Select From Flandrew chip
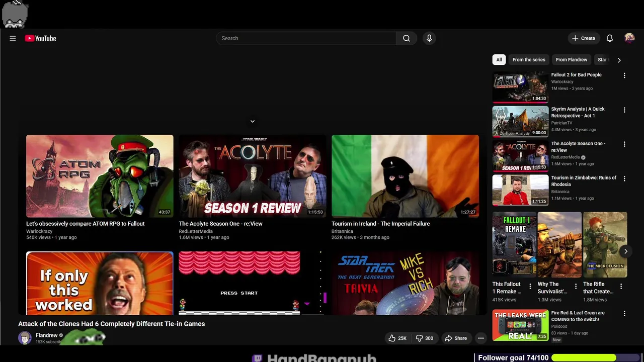 click(572, 60)
